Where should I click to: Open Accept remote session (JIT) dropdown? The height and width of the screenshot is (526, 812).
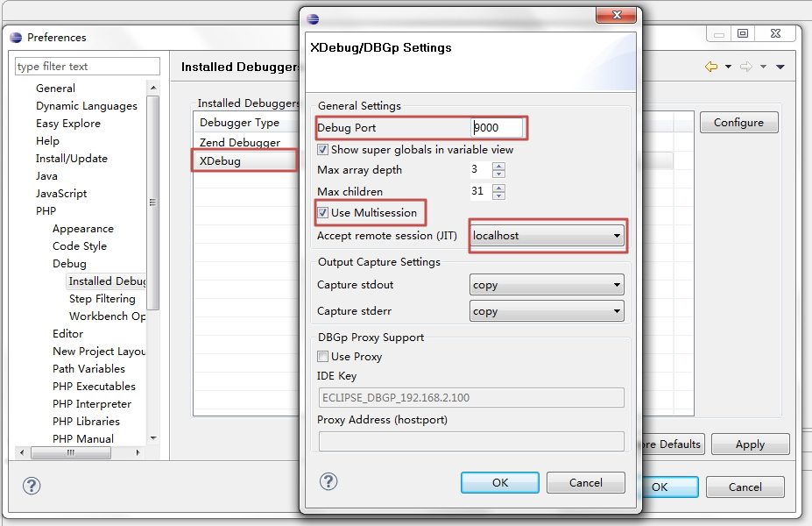[x=547, y=236]
